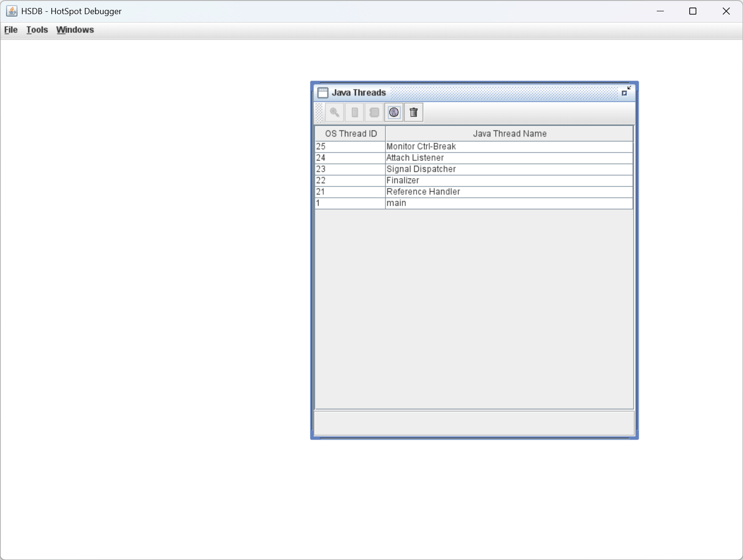
Task: Click the trash can toolbar icon
Action: pyautogui.click(x=414, y=113)
